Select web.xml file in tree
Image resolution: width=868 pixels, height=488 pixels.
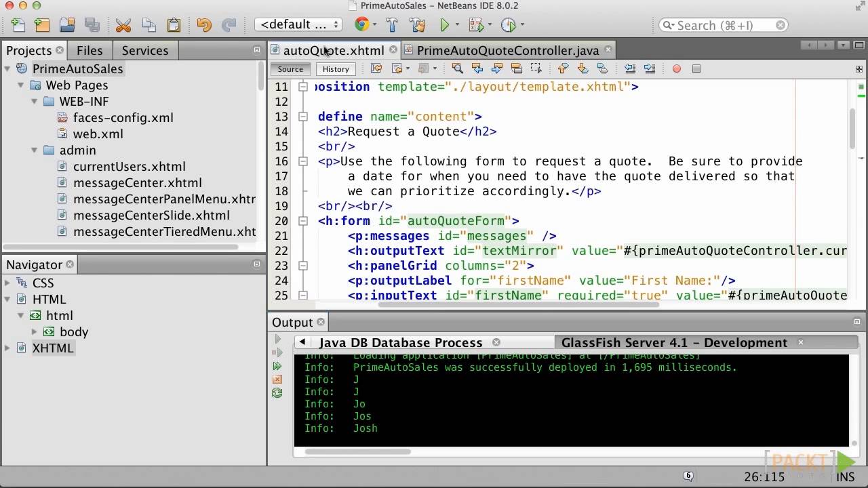click(x=98, y=134)
